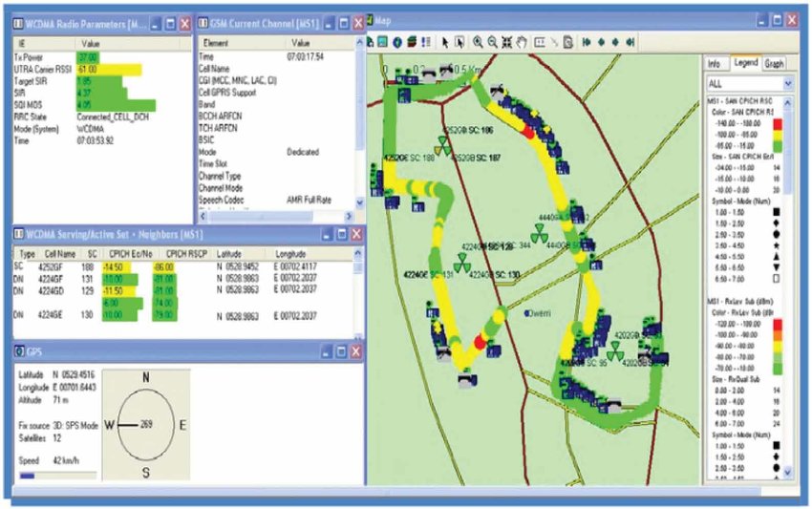Viewport: 812px width, 509px height.
Task: Select the boxed arrow area-selection tool
Action: tap(459, 42)
